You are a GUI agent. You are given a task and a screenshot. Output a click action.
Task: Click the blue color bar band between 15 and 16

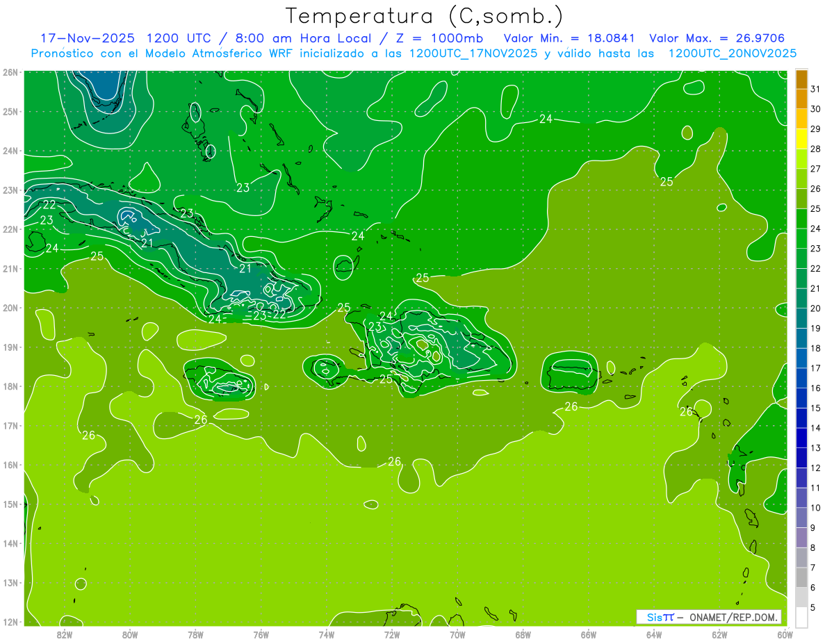click(x=801, y=398)
